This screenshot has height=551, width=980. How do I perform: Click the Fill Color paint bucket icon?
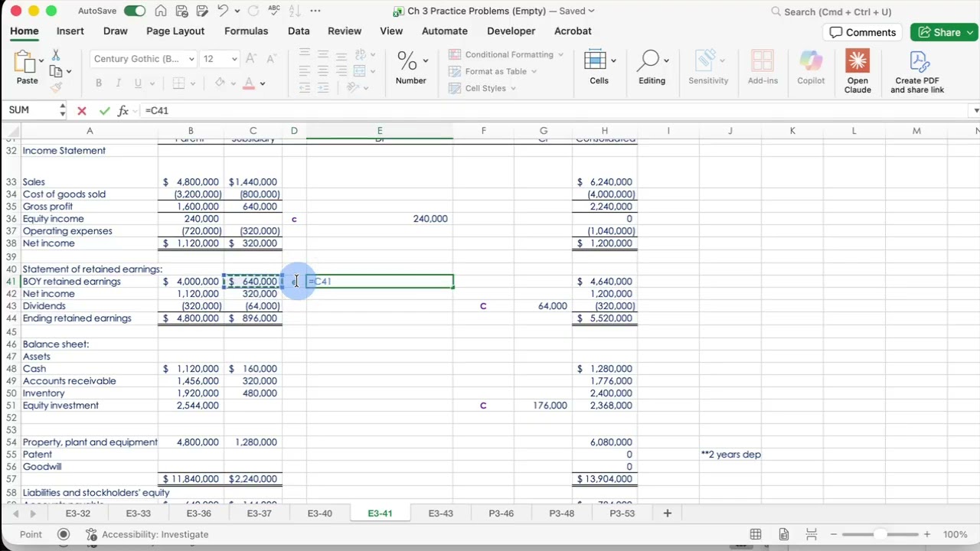click(220, 83)
